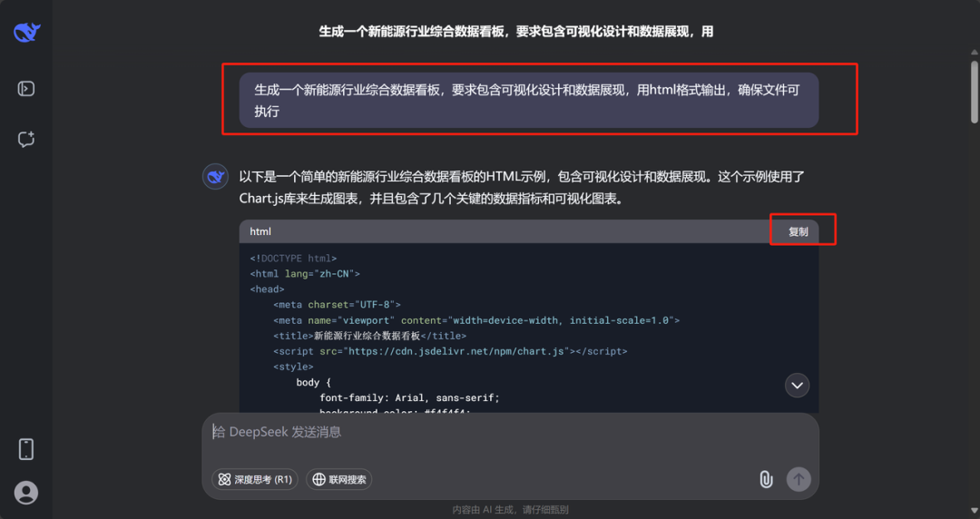The width and height of the screenshot is (980, 519).
Task: Jump to bottom using the down chevron button
Action: tap(797, 386)
